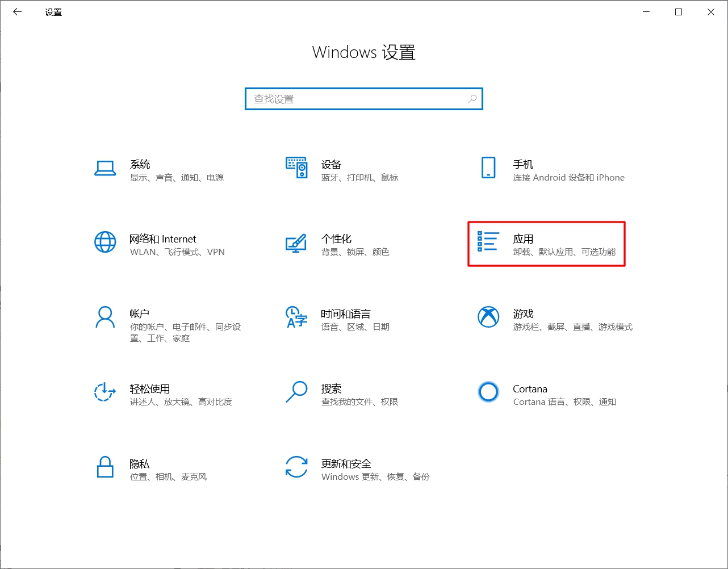Click the Privacy padlock icon
The height and width of the screenshot is (569, 728).
(105, 467)
